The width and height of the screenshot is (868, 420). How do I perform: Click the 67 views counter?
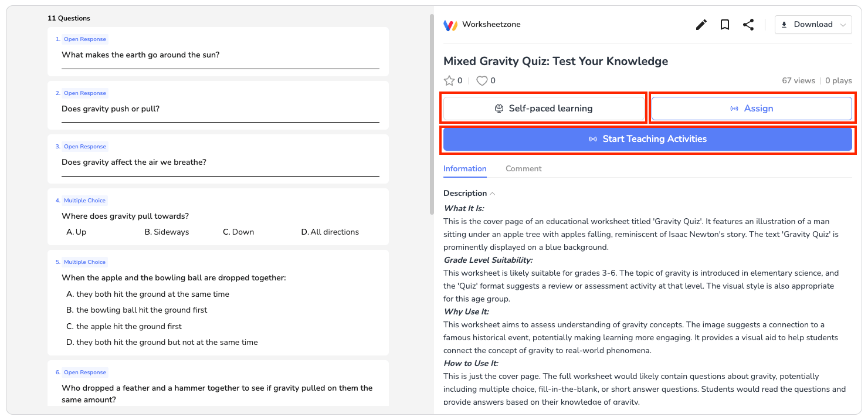point(799,80)
